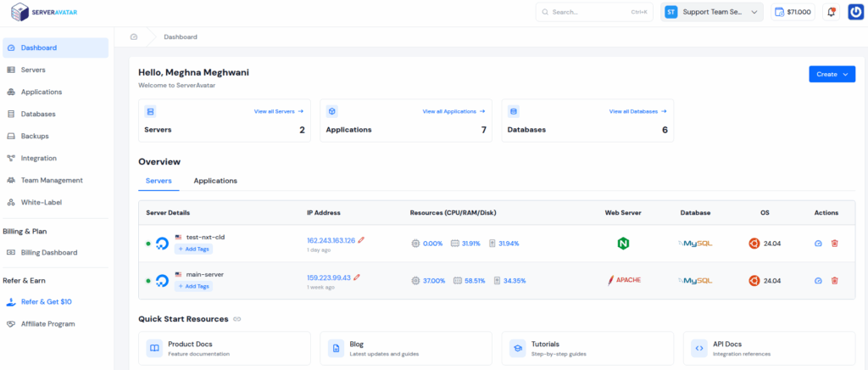Open Databases in the sidebar
This screenshot has width=868, height=370.
tap(38, 114)
